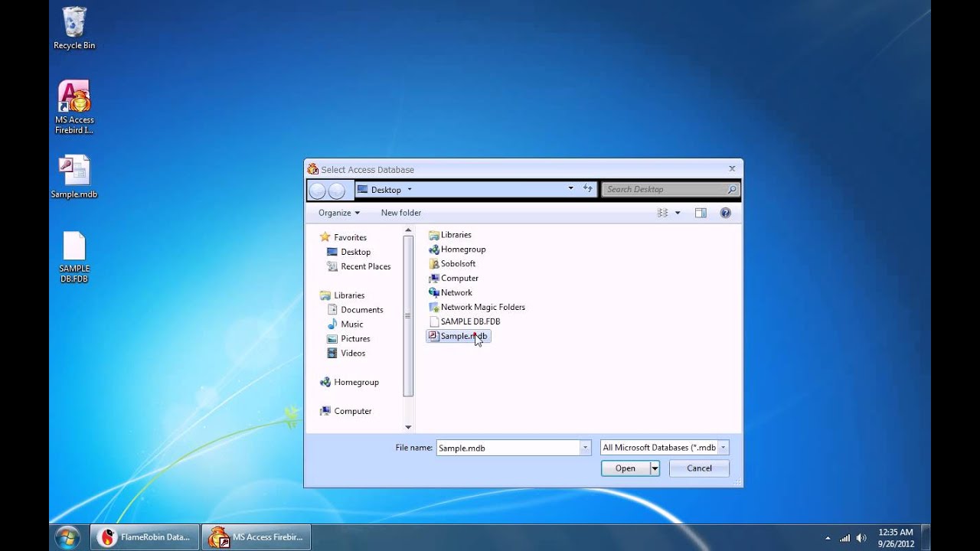Open the file type filter dropdown

click(x=665, y=448)
